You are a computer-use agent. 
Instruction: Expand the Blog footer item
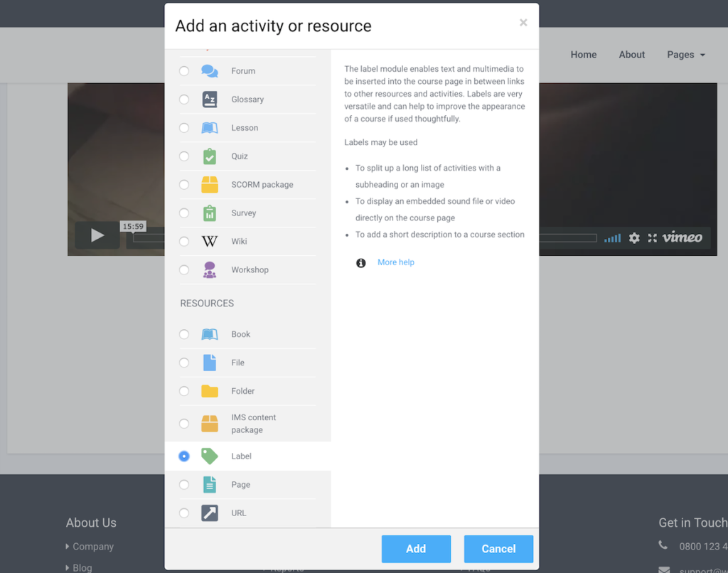(80, 567)
